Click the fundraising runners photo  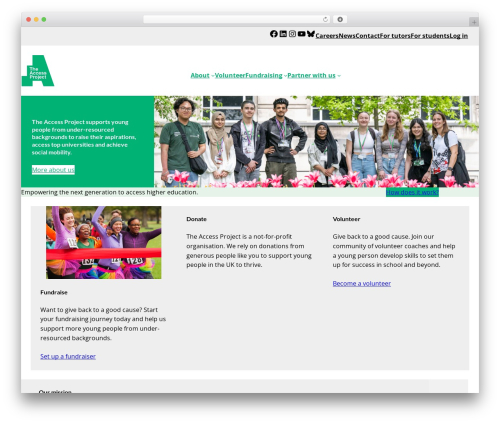[x=104, y=242]
